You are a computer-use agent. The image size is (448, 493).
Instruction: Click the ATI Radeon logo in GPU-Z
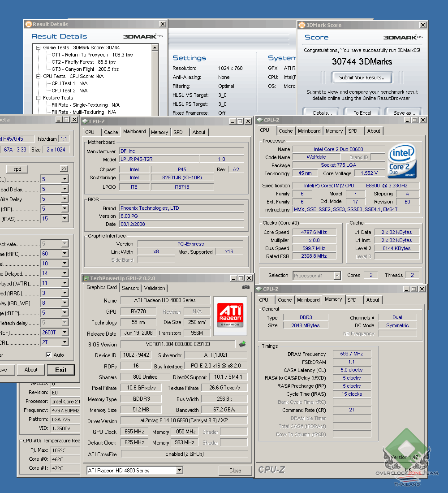(x=230, y=316)
